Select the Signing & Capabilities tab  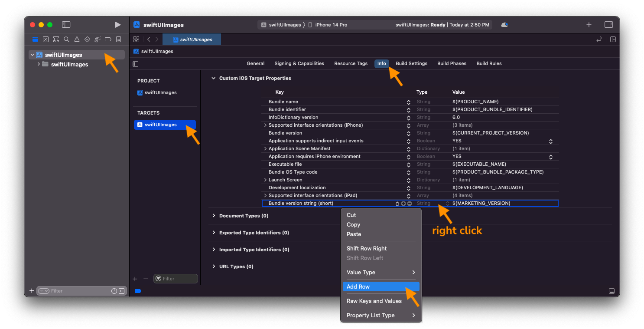tap(299, 63)
